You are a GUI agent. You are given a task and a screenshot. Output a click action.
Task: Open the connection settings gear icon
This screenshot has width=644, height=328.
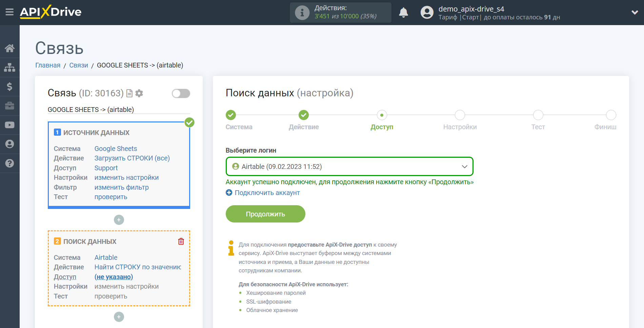coord(139,93)
